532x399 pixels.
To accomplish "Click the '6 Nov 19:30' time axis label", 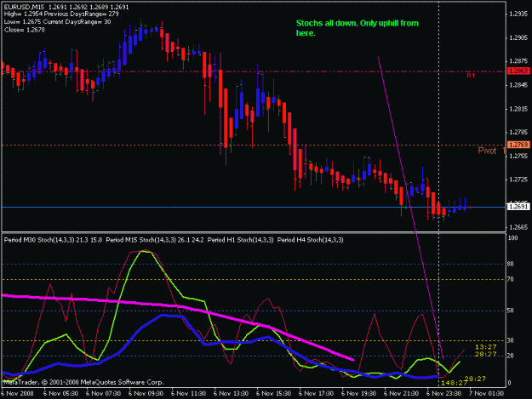I will pyautogui.click(x=359, y=394).
